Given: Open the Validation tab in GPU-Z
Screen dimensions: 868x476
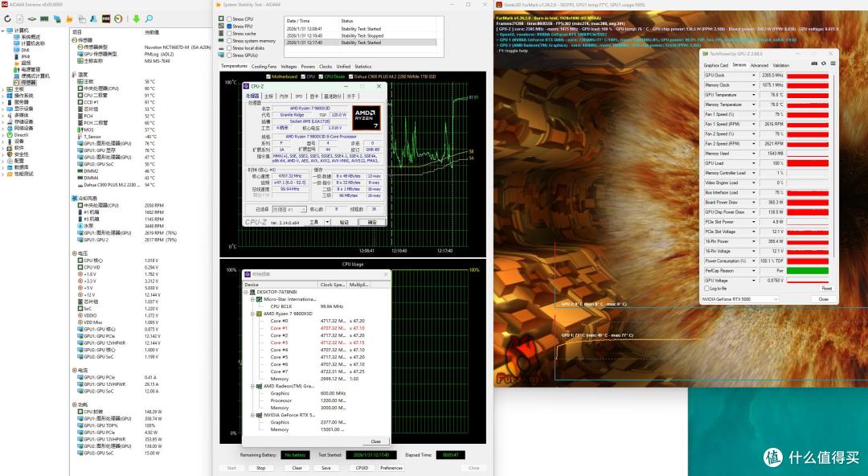Looking at the screenshot, I should 780,65.
